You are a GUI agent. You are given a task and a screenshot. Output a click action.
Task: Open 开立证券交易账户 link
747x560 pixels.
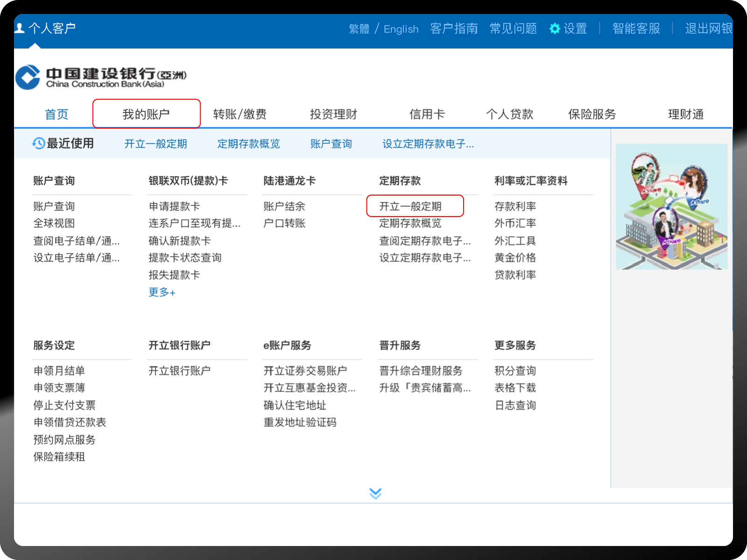click(305, 371)
